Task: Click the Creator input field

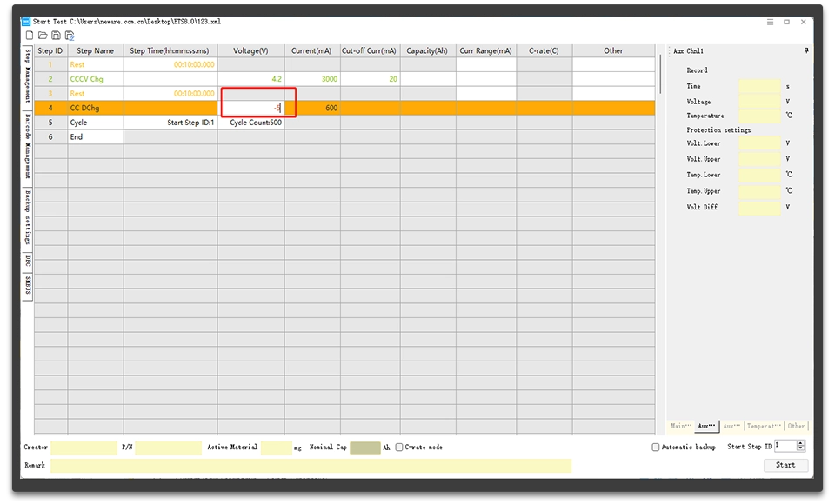Action: click(x=83, y=448)
